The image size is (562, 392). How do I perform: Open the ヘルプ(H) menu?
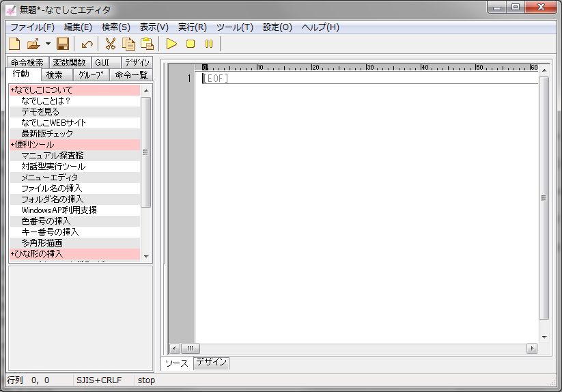(x=320, y=27)
